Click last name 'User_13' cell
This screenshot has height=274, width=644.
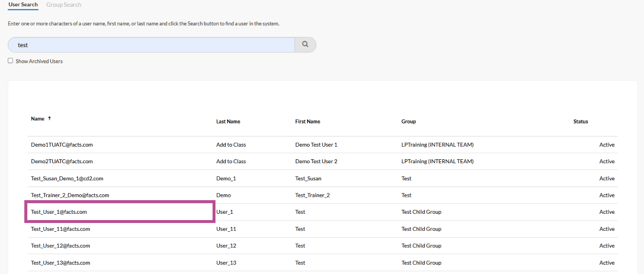(x=226, y=263)
